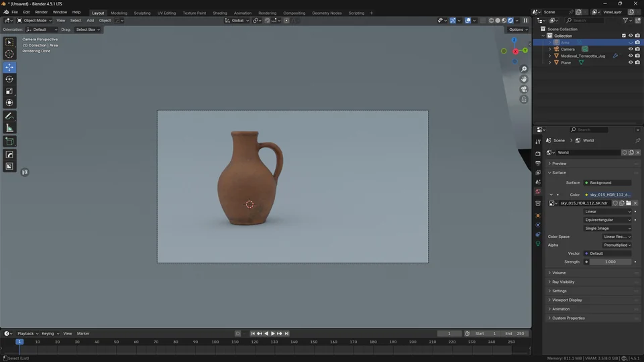
Task: Open the Output properties tab
Action: click(x=538, y=163)
